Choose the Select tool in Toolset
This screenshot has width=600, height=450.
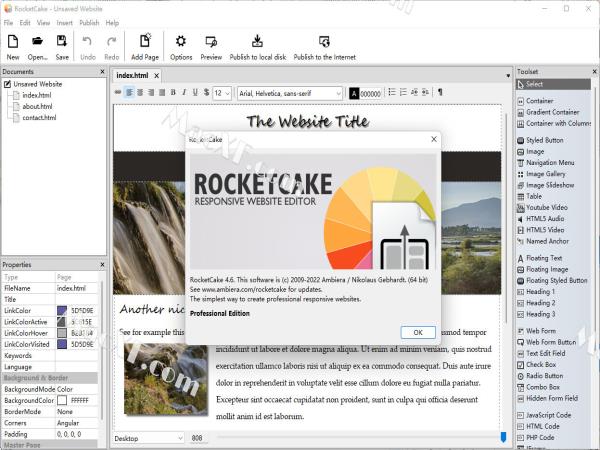pos(553,84)
